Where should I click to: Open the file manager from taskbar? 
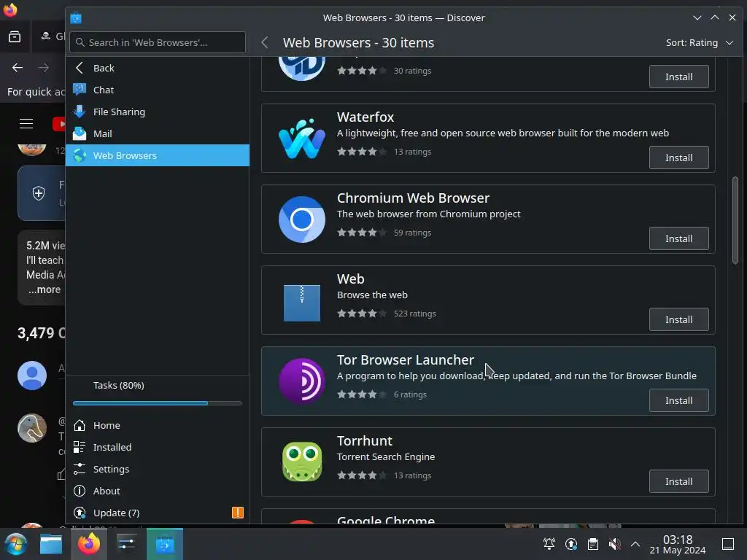coord(51,544)
